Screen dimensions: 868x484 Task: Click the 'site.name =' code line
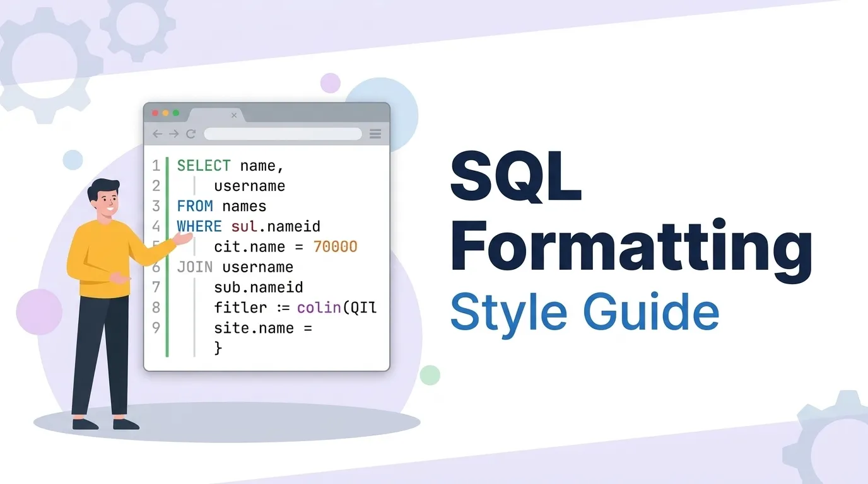point(263,328)
